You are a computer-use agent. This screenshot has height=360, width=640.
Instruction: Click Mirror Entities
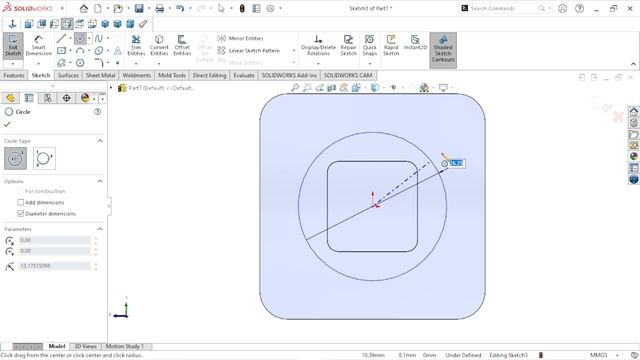coord(240,38)
